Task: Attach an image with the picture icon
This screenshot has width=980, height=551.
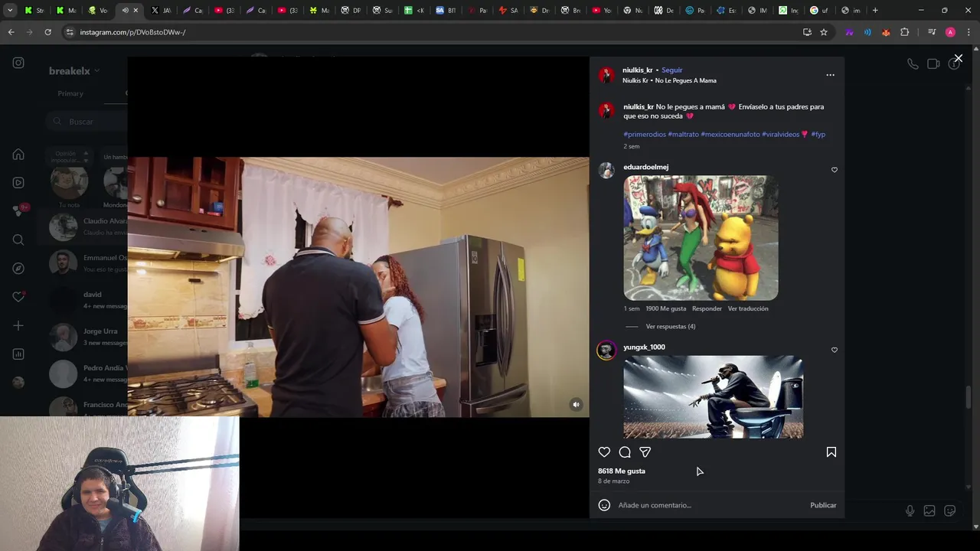Action: [x=929, y=510]
